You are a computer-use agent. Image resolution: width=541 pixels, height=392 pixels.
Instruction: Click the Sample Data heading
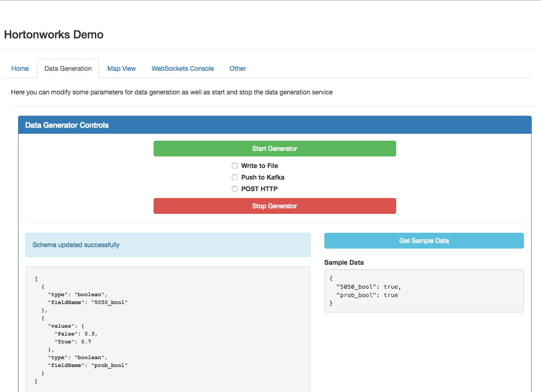344,262
